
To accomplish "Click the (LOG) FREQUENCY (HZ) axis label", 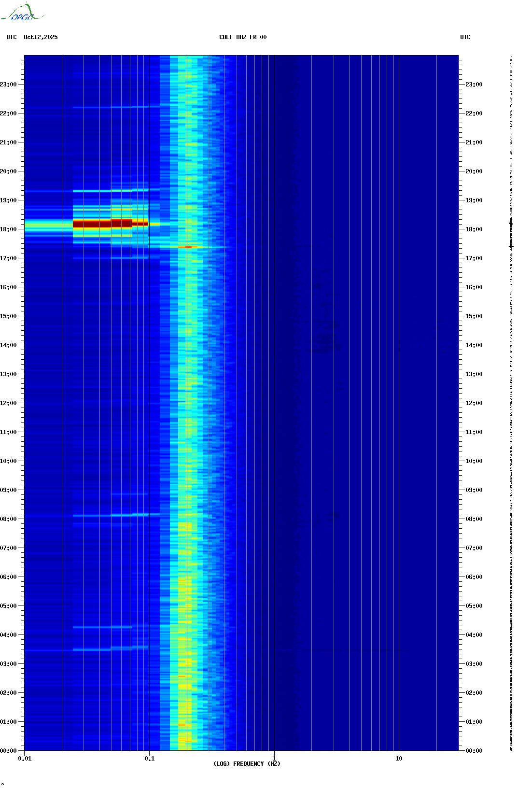I will pos(247,764).
